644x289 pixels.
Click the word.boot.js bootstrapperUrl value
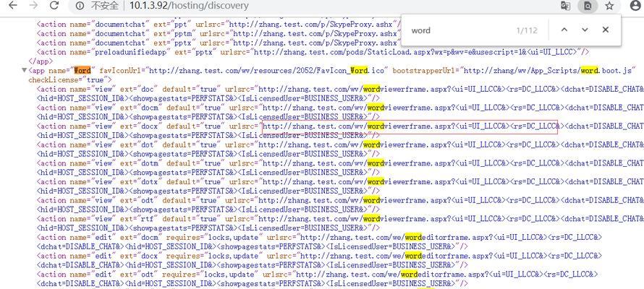[548, 71]
